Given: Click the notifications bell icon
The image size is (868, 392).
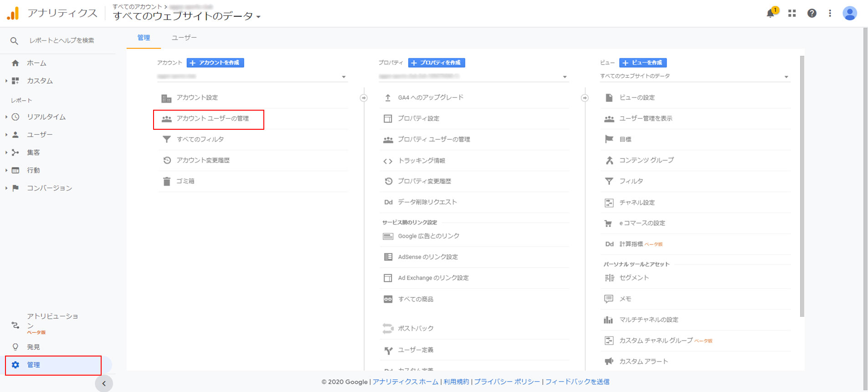Looking at the screenshot, I should pyautogui.click(x=770, y=13).
